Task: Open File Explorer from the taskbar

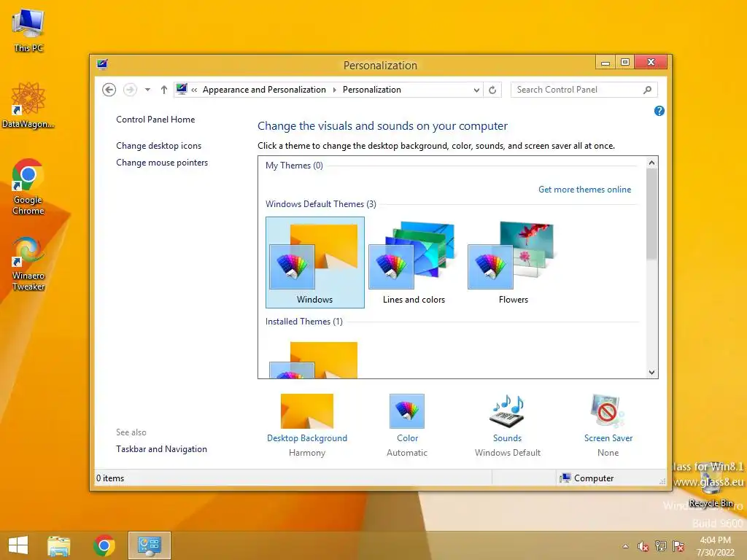Action: point(58,545)
